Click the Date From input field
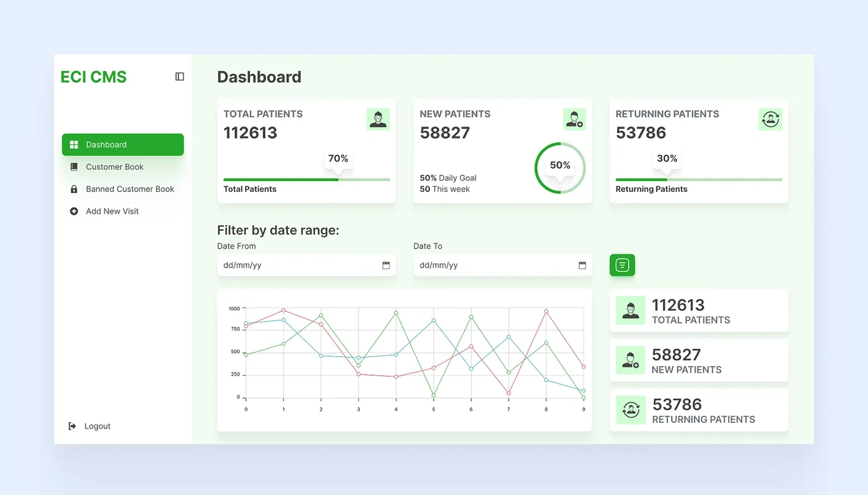The image size is (868, 495). tap(307, 265)
